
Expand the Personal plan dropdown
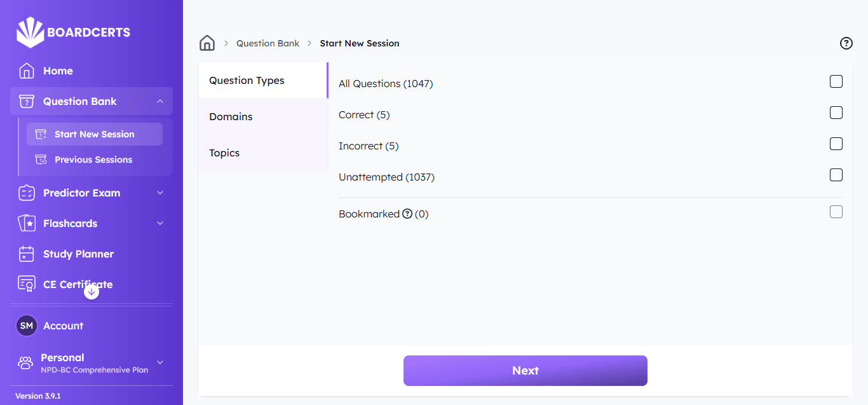160,362
